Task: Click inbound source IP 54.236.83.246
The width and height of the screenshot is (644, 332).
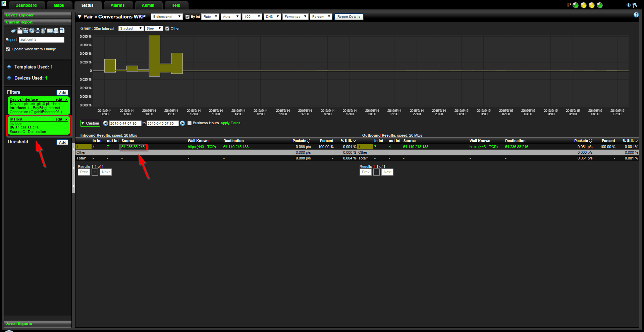Action: coord(133,147)
